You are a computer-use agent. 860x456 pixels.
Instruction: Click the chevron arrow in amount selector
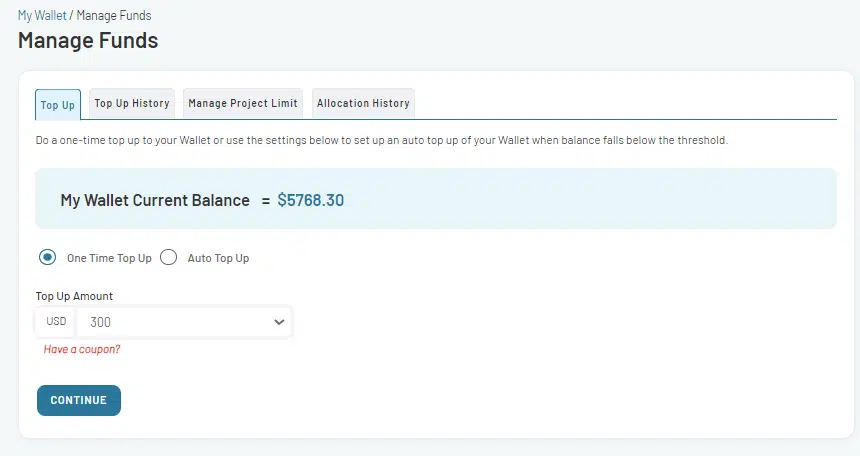click(279, 322)
